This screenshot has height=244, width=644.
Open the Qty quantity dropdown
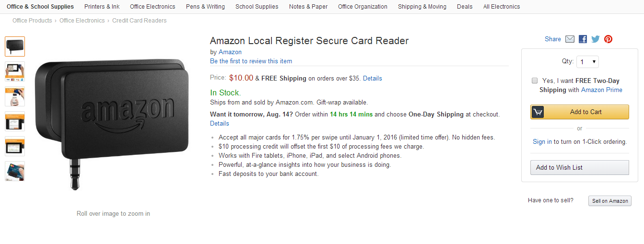pos(587,62)
